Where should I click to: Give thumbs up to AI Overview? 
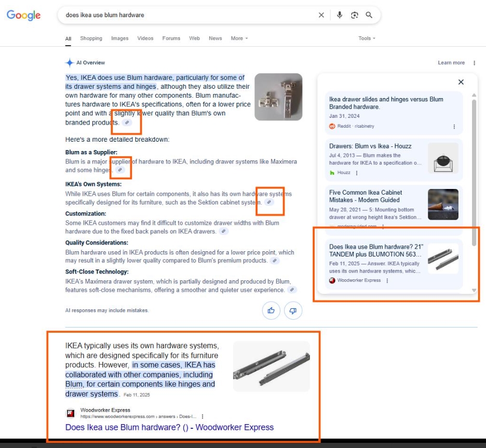(x=271, y=310)
